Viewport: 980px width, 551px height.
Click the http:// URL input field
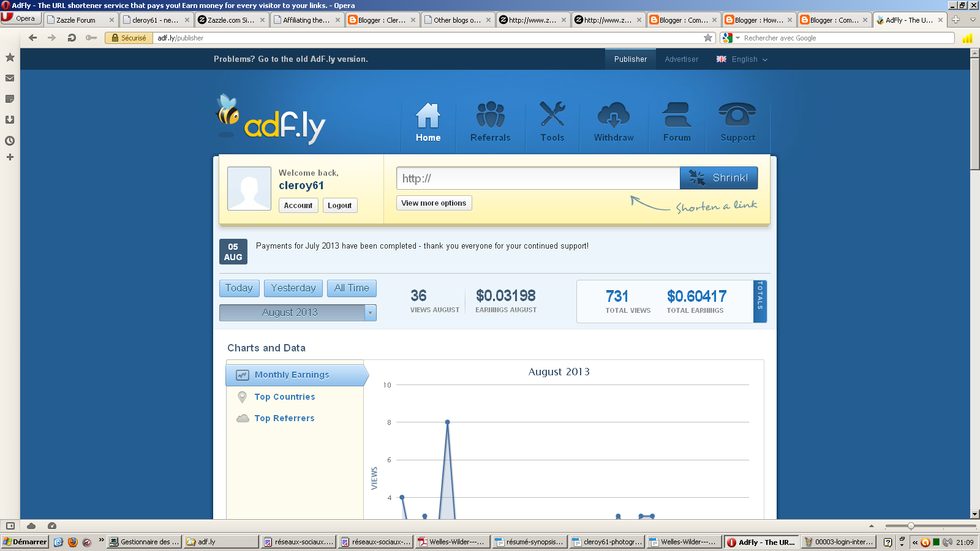pyautogui.click(x=538, y=179)
